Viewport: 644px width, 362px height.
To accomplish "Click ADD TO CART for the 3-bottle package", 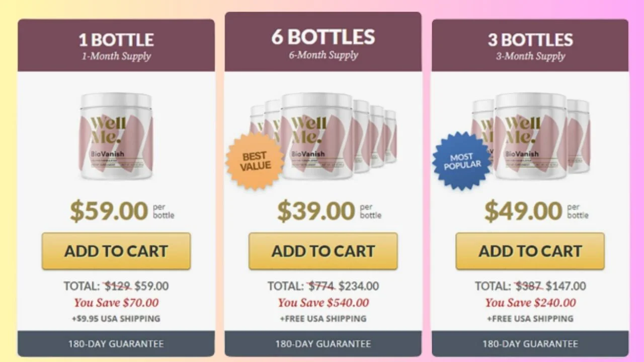I will pyautogui.click(x=530, y=251).
